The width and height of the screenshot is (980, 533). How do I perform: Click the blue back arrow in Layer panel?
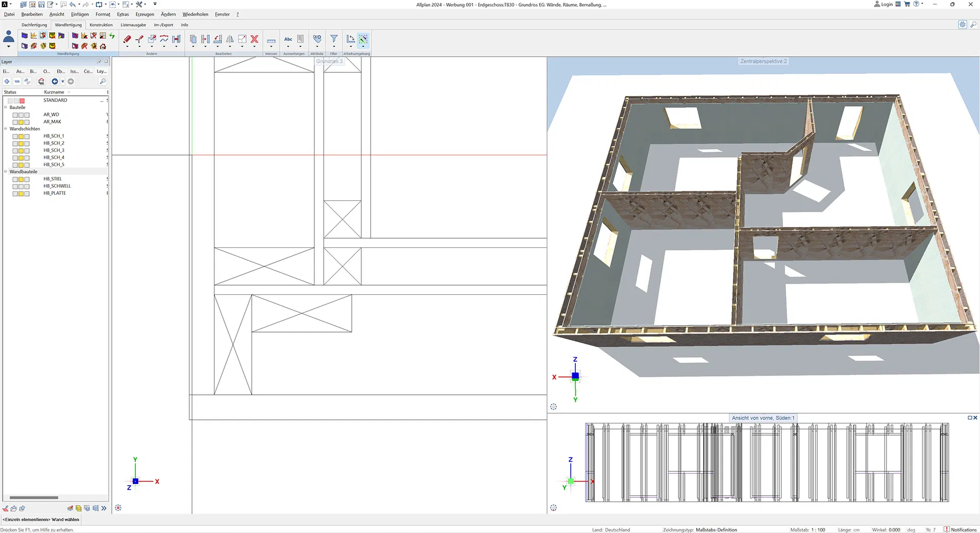point(55,82)
